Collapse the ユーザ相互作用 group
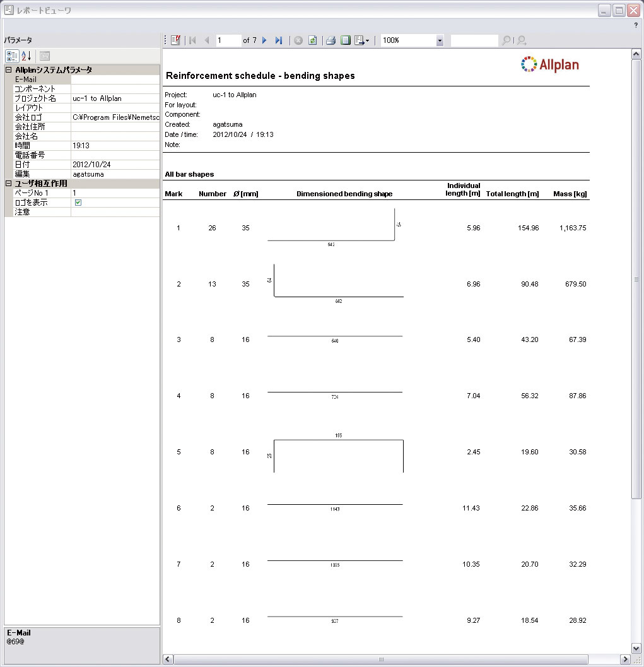This screenshot has width=644, height=667. point(8,184)
